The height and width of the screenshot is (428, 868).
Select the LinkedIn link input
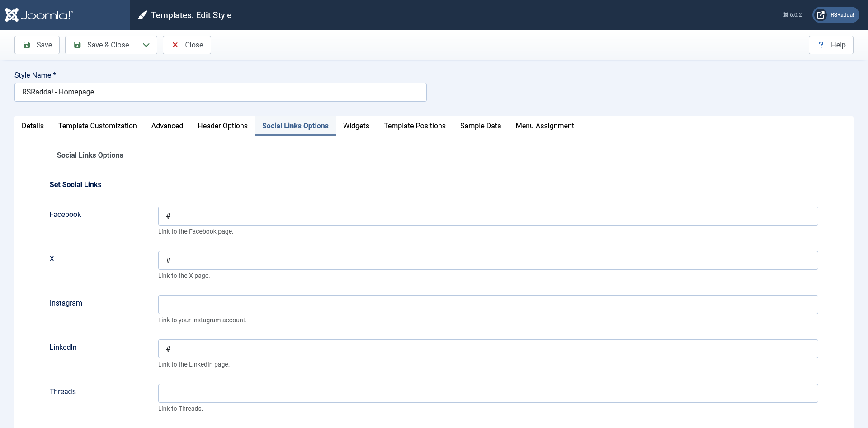488,349
